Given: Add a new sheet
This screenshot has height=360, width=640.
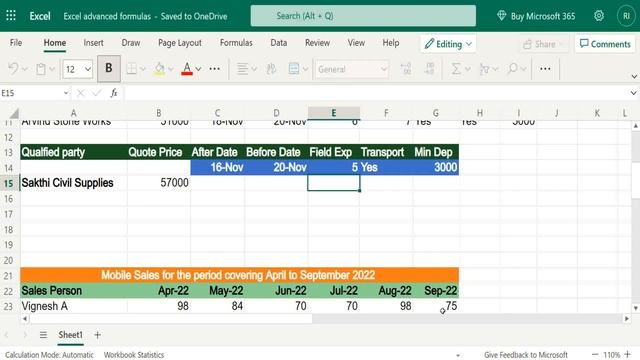Looking at the screenshot, I should point(97,335).
